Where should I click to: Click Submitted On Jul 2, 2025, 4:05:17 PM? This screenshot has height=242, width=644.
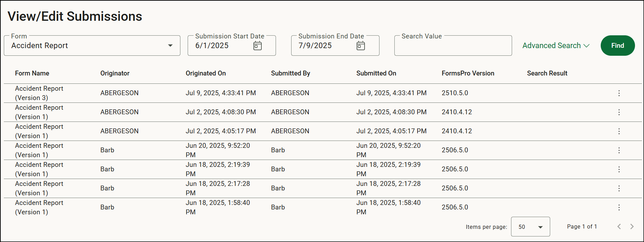pyautogui.click(x=392, y=131)
